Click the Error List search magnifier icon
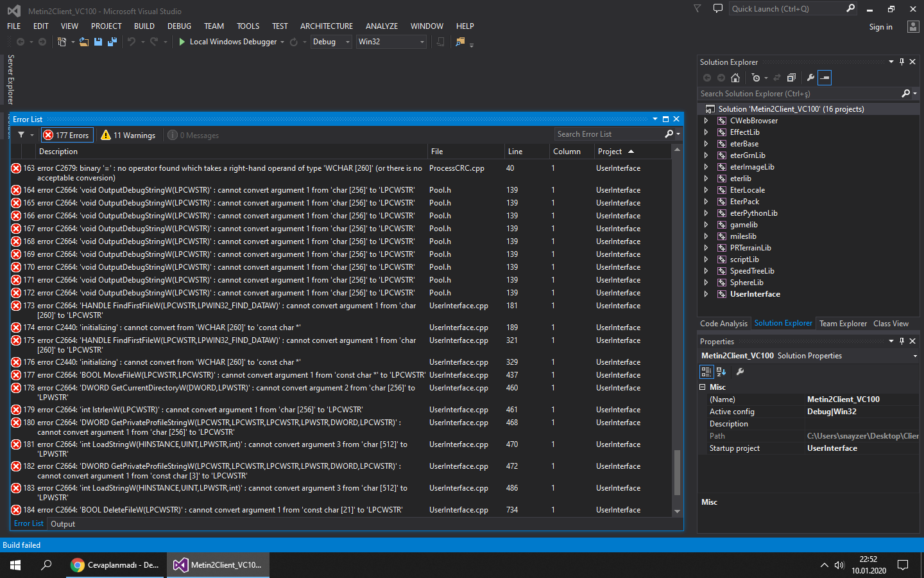924x578 pixels. point(669,134)
